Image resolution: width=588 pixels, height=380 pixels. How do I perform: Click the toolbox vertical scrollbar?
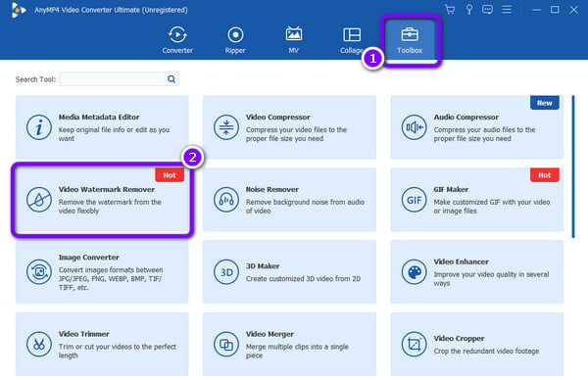[573, 166]
